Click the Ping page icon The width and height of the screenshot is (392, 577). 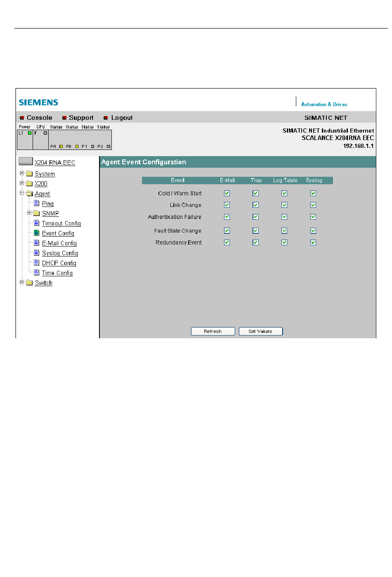coord(37,203)
